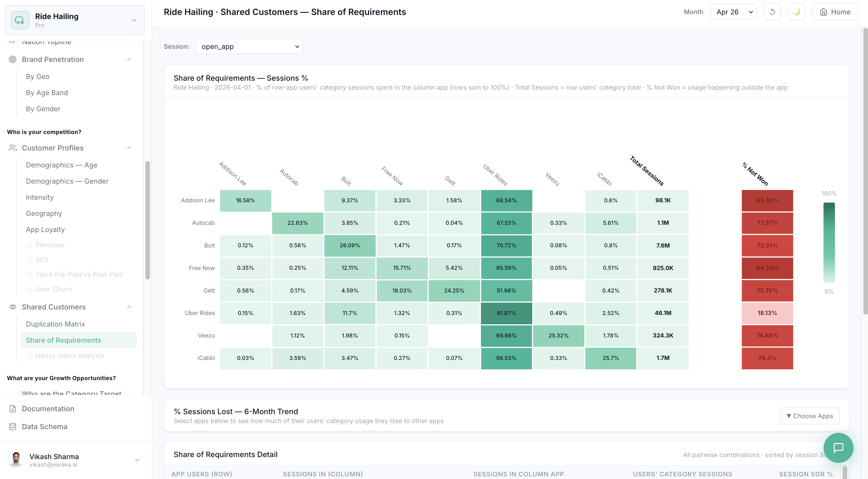Open the App Loyalty page

pyautogui.click(x=45, y=230)
